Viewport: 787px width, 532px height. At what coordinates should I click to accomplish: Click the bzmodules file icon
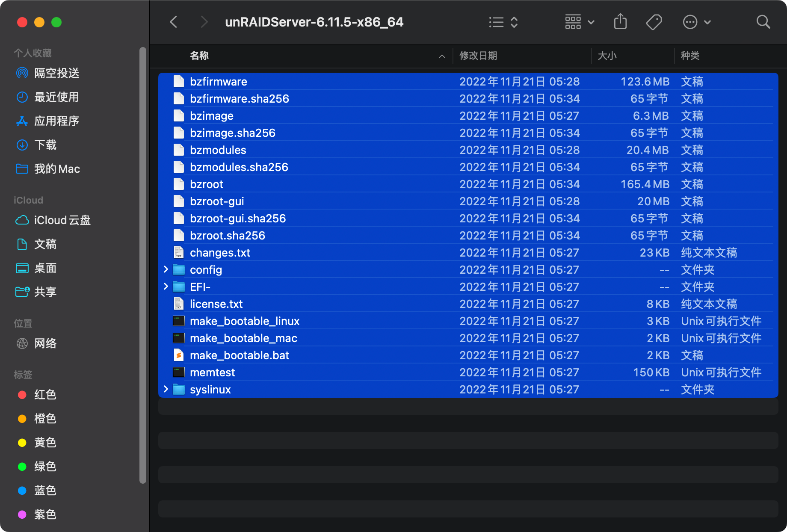pyautogui.click(x=179, y=150)
